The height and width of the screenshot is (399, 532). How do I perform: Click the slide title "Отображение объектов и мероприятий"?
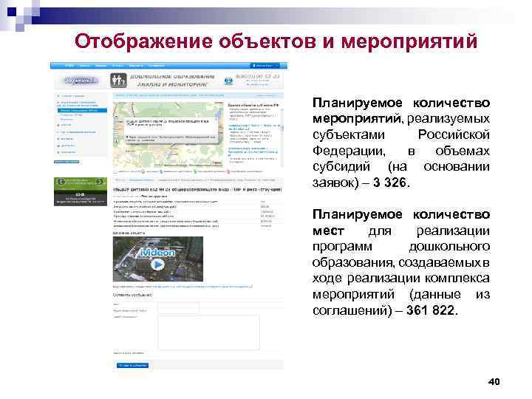click(276, 41)
